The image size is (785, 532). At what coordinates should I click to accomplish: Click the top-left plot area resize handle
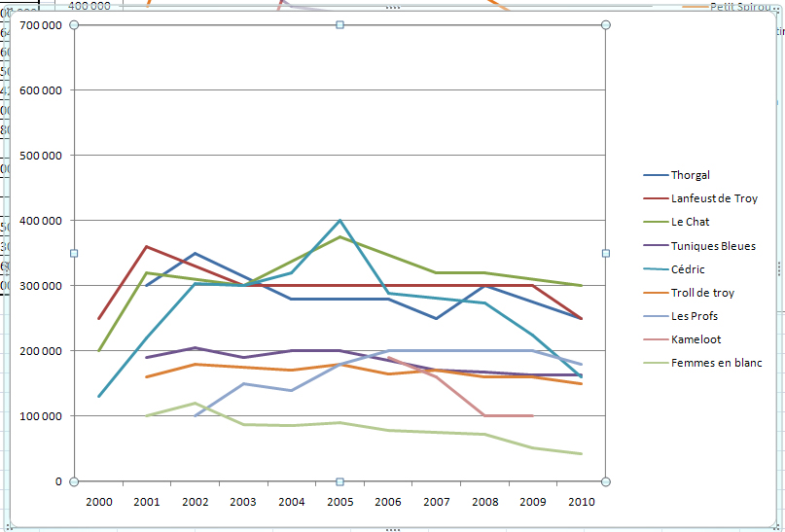pos(74,24)
